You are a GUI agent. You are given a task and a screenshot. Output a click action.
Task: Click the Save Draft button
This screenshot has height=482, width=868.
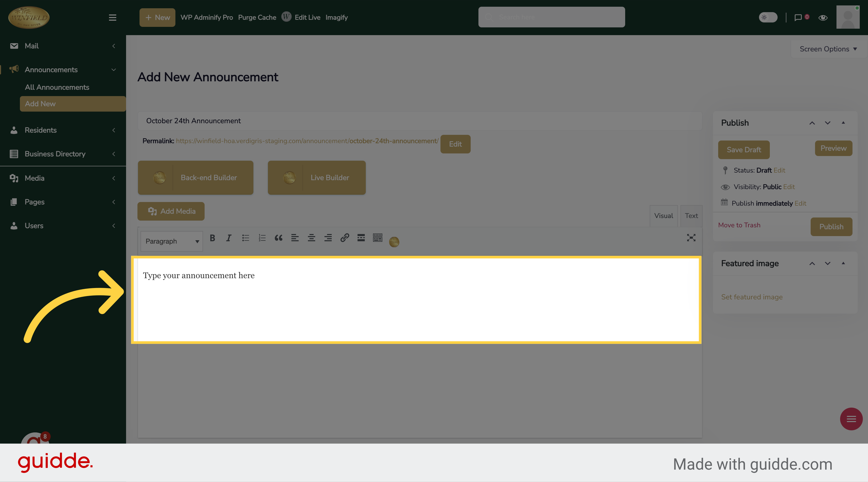[x=744, y=150]
